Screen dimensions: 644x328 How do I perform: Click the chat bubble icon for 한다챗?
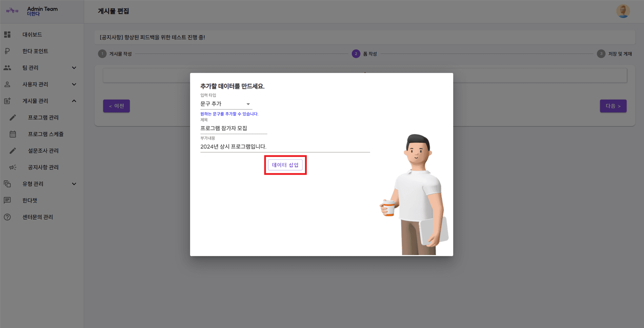(7, 200)
